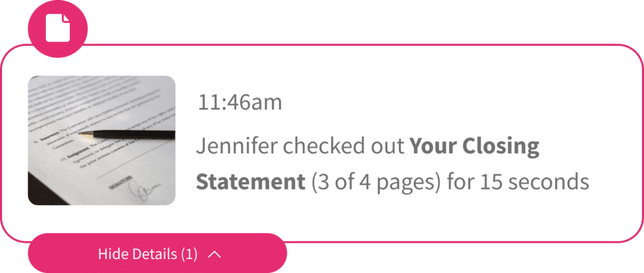Click the 11:46am timestamp

[240, 103]
